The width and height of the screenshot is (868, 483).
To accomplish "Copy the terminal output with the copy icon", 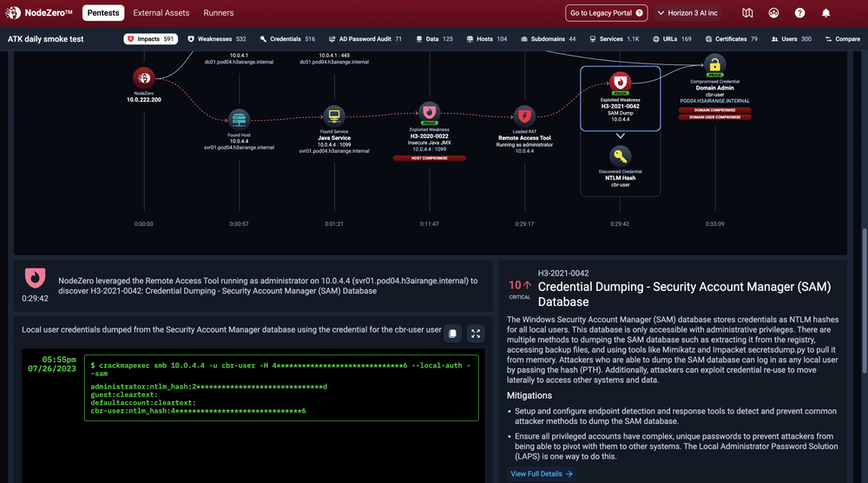I will [452, 333].
